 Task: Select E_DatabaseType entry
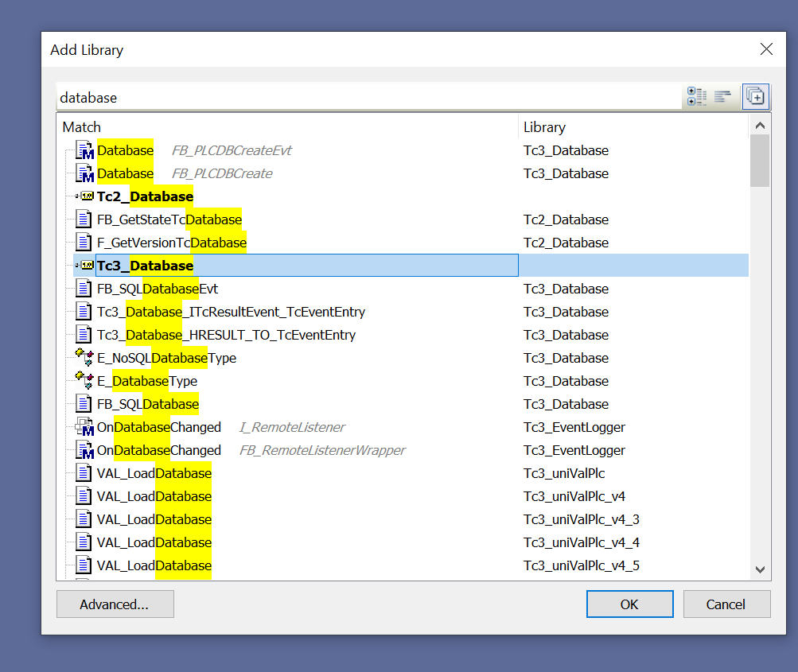pos(147,381)
